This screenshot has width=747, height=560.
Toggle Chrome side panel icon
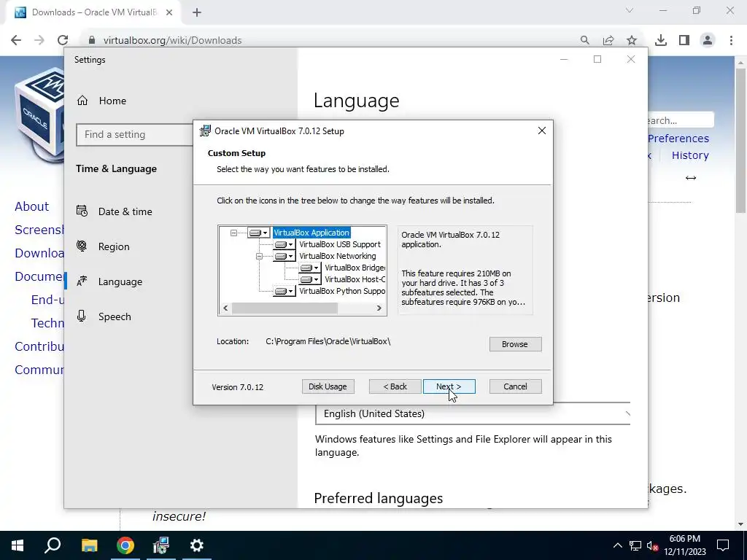(x=684, y=41)
